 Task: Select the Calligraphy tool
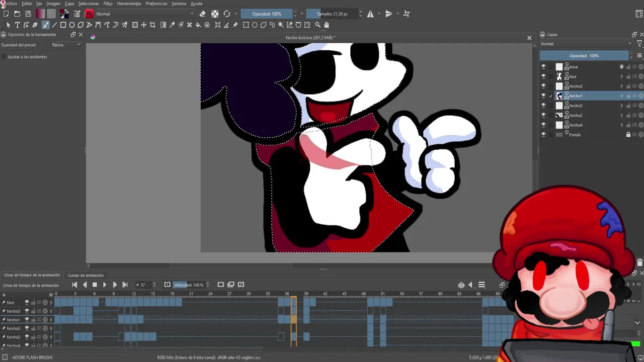(35, 25)
